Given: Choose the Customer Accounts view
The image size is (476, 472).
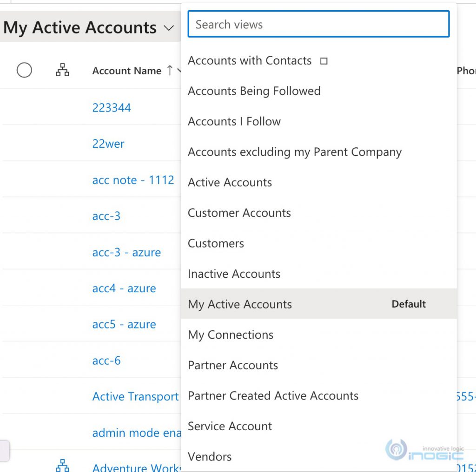Looking at the screenshot, I should pos(239,213).
